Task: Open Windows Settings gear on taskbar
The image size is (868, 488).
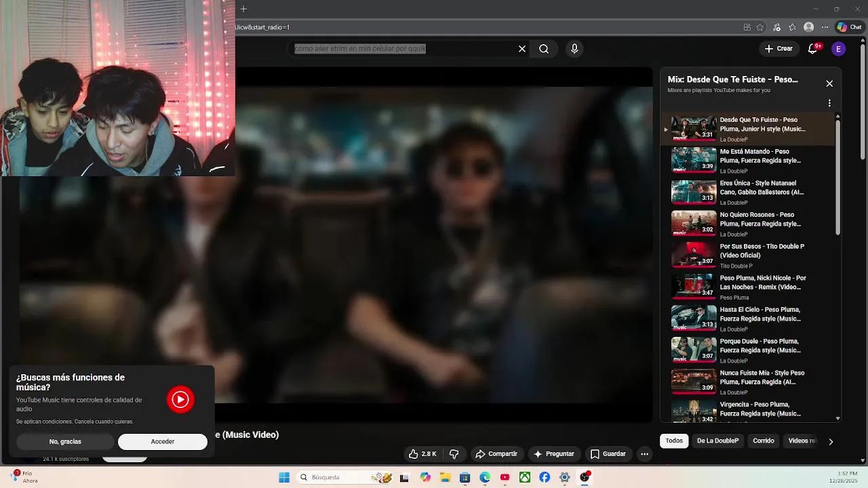Action: [564, 477]
